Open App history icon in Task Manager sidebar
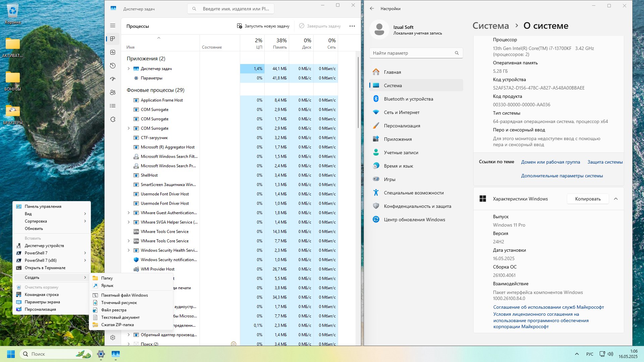 [x=113, y=66]
